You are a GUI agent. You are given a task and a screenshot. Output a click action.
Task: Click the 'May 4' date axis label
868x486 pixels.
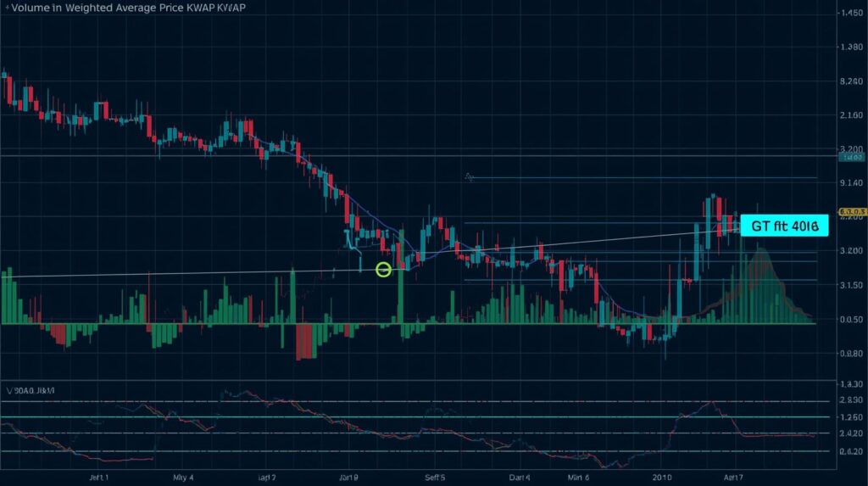(183, 478)
